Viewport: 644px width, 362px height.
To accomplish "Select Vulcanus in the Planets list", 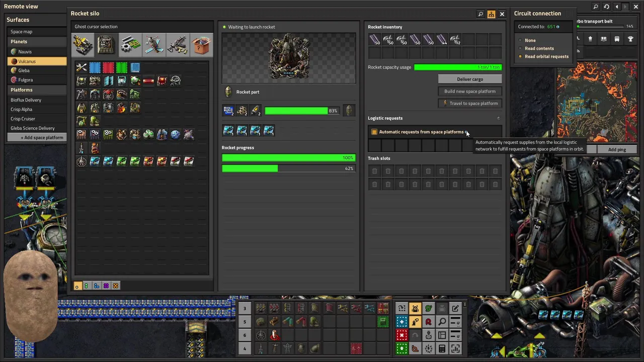I will coord(36,61).
